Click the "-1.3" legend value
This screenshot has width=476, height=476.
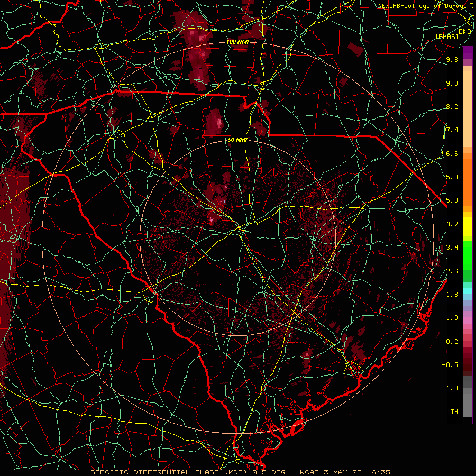click(450, 388)
